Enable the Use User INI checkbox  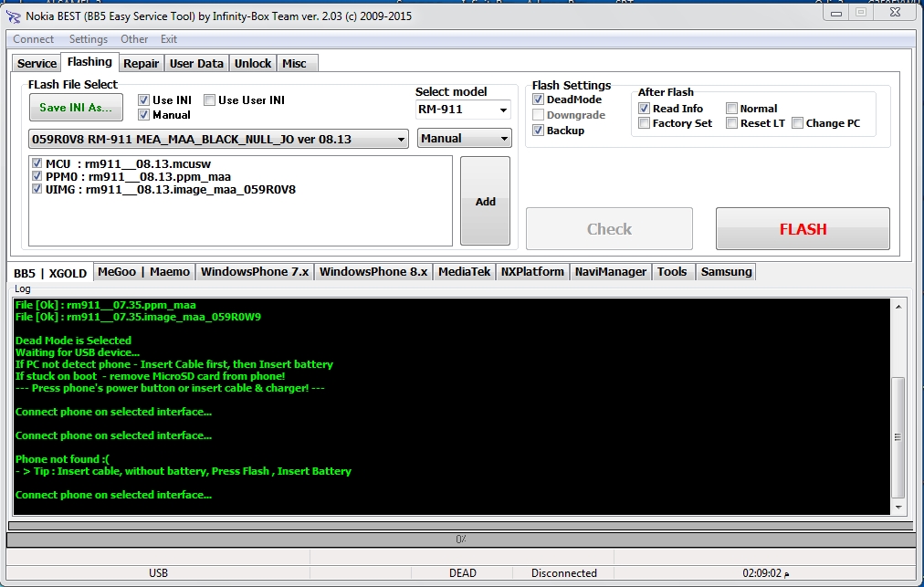click(x=209, y=100)
